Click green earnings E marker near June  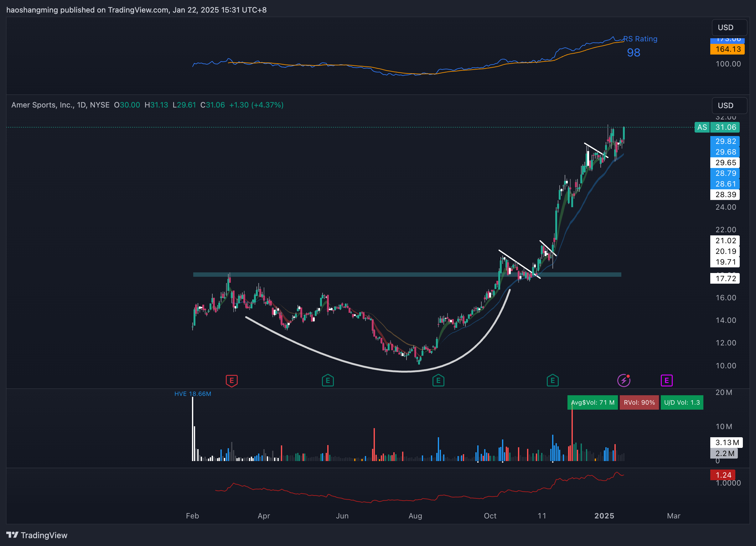[328, 381]
